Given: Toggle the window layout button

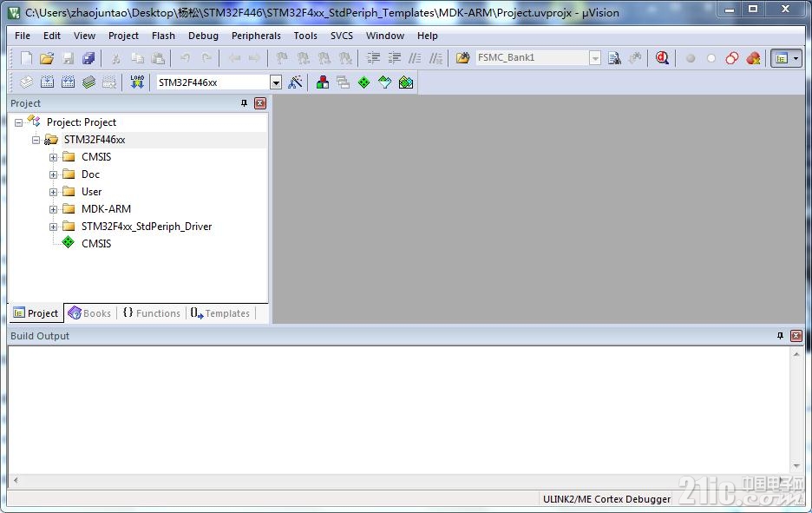Looking at the screenshot, I should (x=782, y=58).
